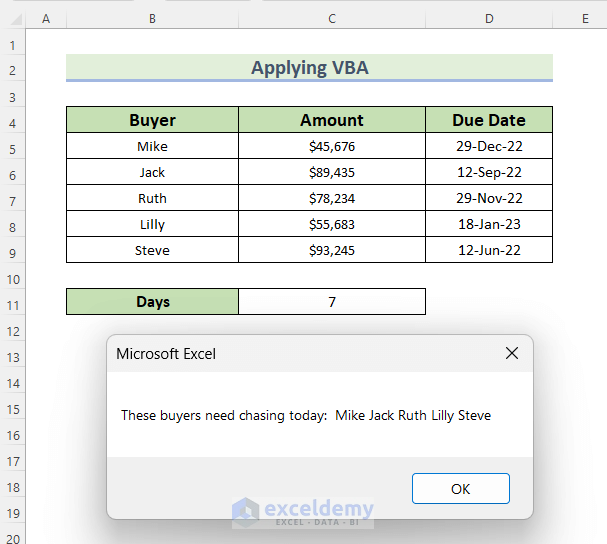Click the Applying VBA title cell
This screenshot has height=544, width=607.
309,68
